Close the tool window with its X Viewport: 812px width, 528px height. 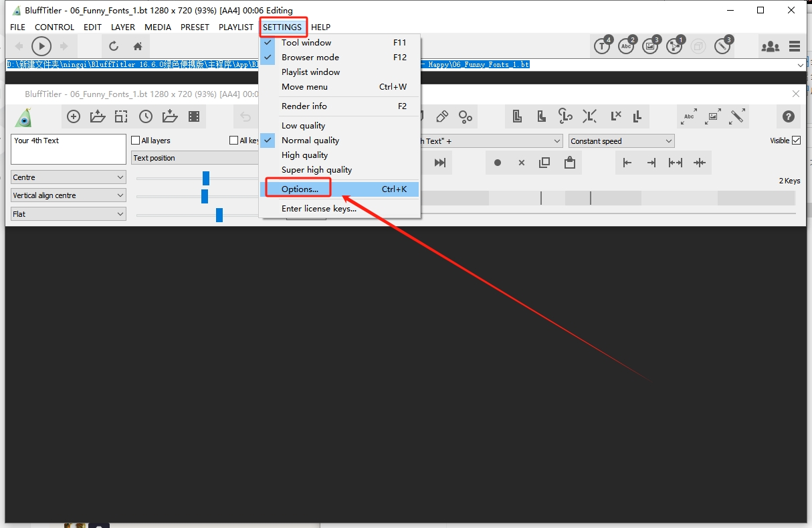(796, 94)
